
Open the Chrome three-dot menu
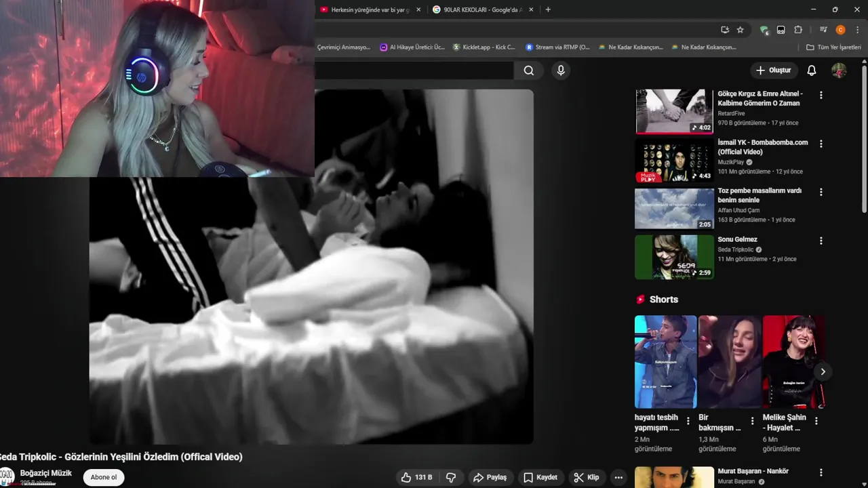point(858,30)
